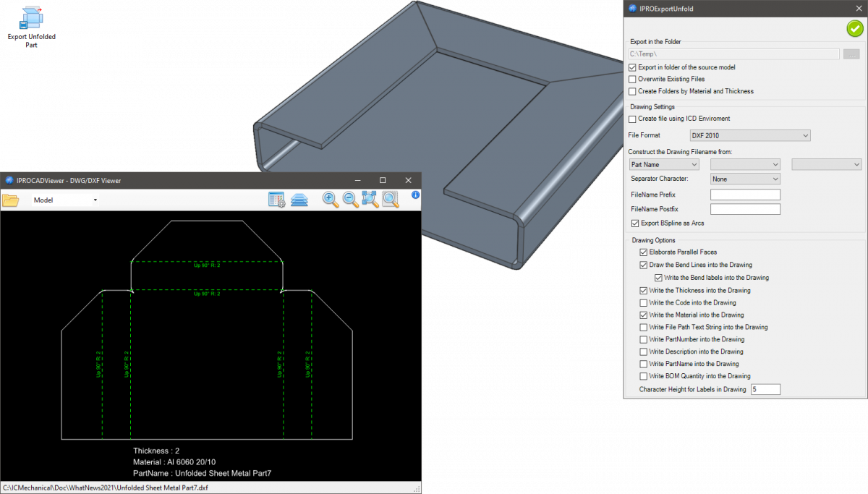Click the layers stack icon in the viewer toolbar
This screenshot has width=868, height=494.
click(x=299, y=200)
